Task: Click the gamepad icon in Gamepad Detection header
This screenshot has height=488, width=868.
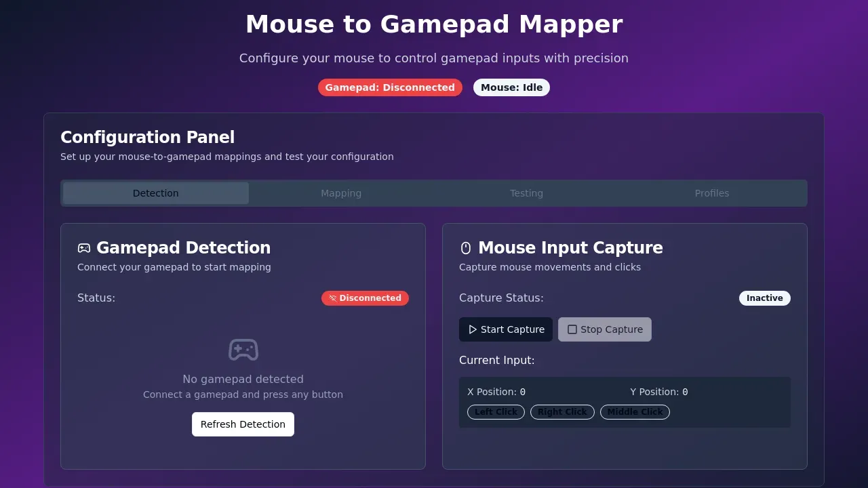Action: 84,247
